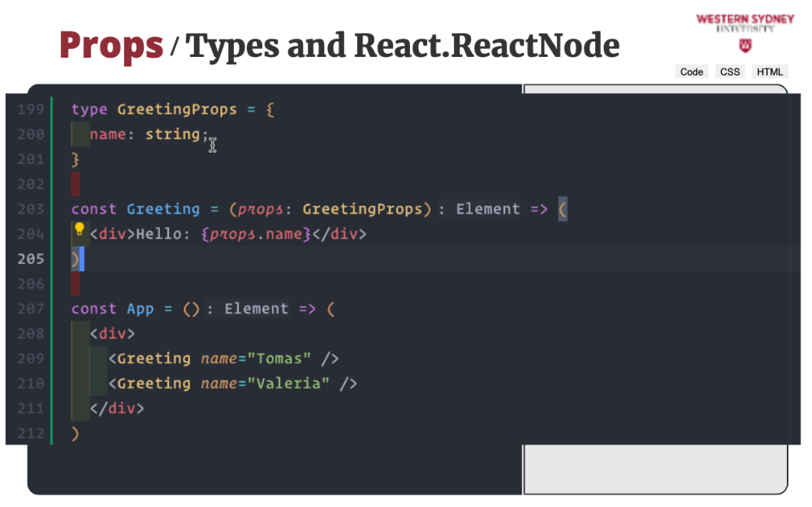Viewport: 812px width, 507px height.
Task: Click the App constant name on line 207
Action: pos(140,309)
